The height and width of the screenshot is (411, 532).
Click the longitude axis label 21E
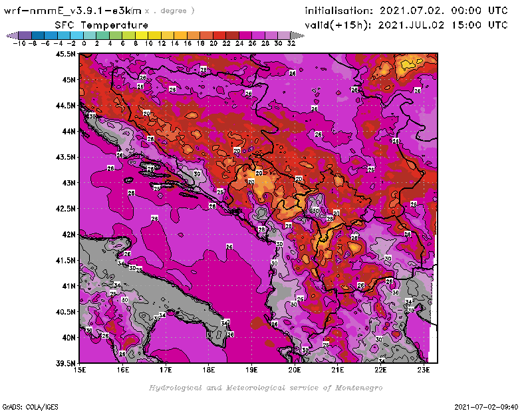338,370
